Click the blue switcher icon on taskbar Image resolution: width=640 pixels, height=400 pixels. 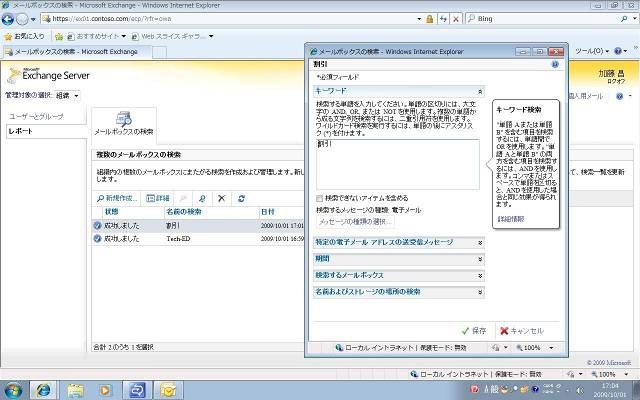137,390
